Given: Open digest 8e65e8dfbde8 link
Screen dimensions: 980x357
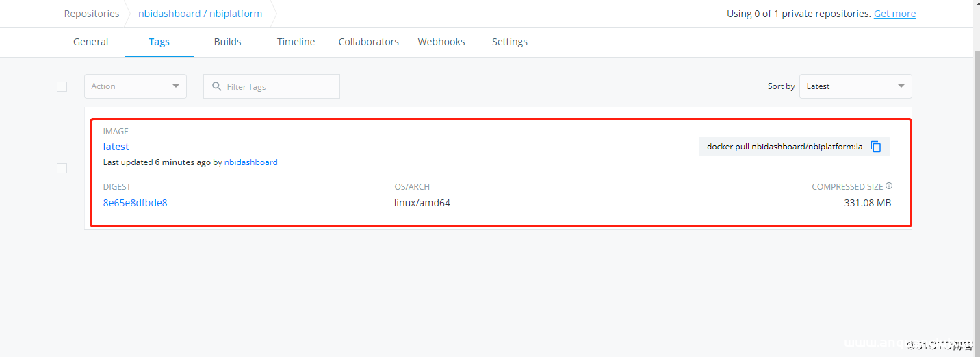Looking at the screenshot, I should pyautogui.click(x=136, y=203).
